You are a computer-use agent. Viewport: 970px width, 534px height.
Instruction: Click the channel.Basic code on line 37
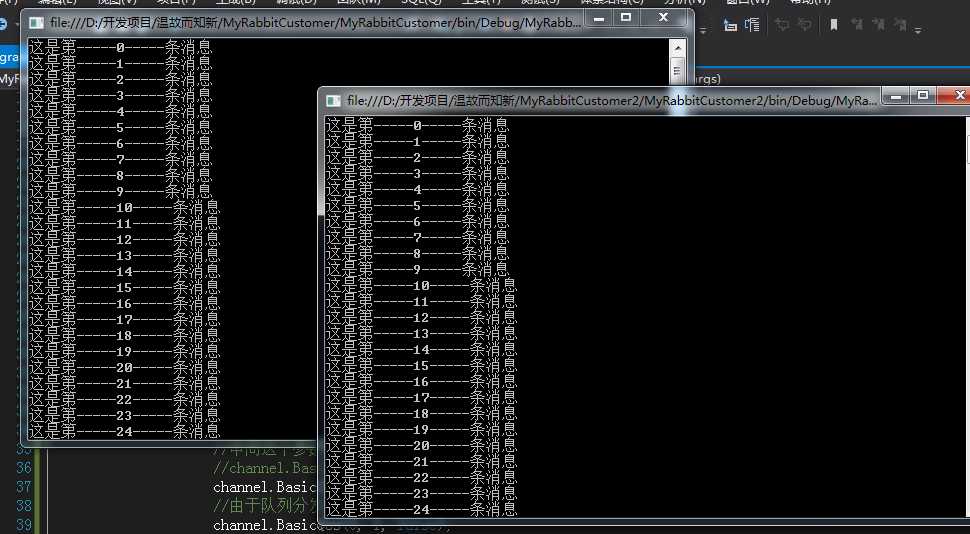[264, 487]
